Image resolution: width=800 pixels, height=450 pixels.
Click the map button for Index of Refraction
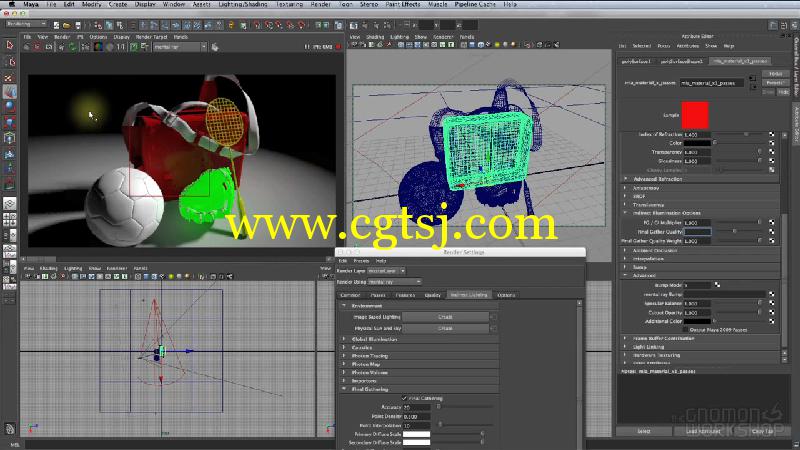(771, 134)
